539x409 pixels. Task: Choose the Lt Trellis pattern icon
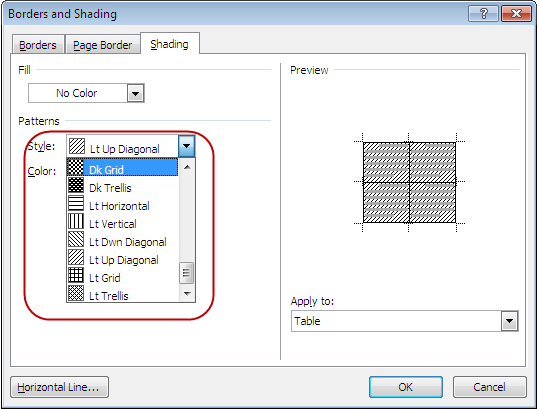click(x=76, y=293)
